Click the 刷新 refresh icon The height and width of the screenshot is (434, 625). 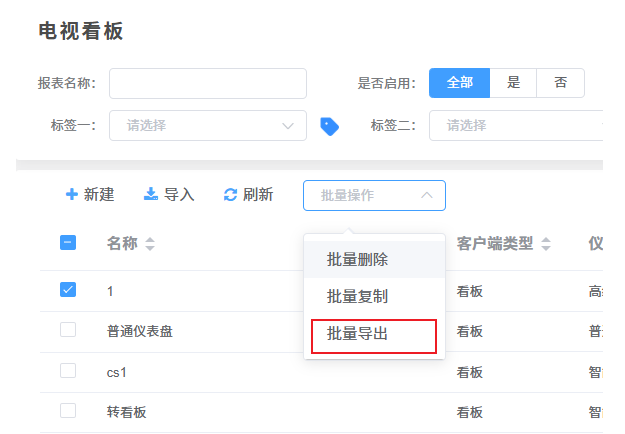pos(230,194)
